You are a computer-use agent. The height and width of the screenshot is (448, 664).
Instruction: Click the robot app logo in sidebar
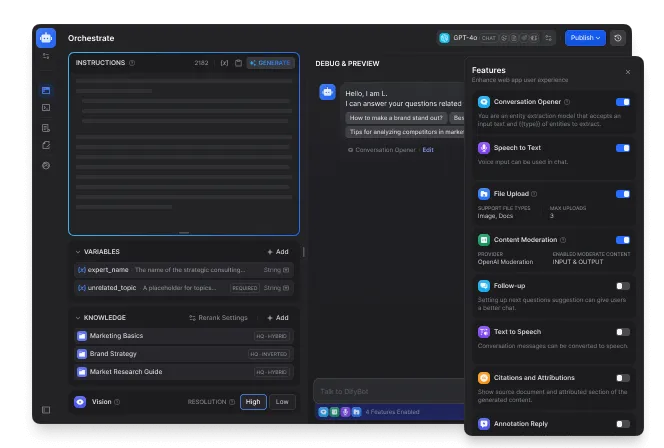(x=46, y=38)
